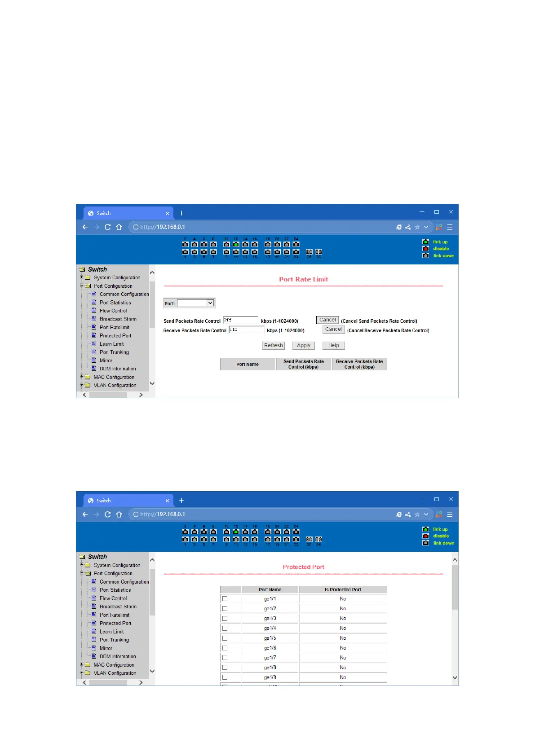Check the ge1/6 port checkbox
The image size is (535, 756).
pyautogui.click(x=225, y=648)
